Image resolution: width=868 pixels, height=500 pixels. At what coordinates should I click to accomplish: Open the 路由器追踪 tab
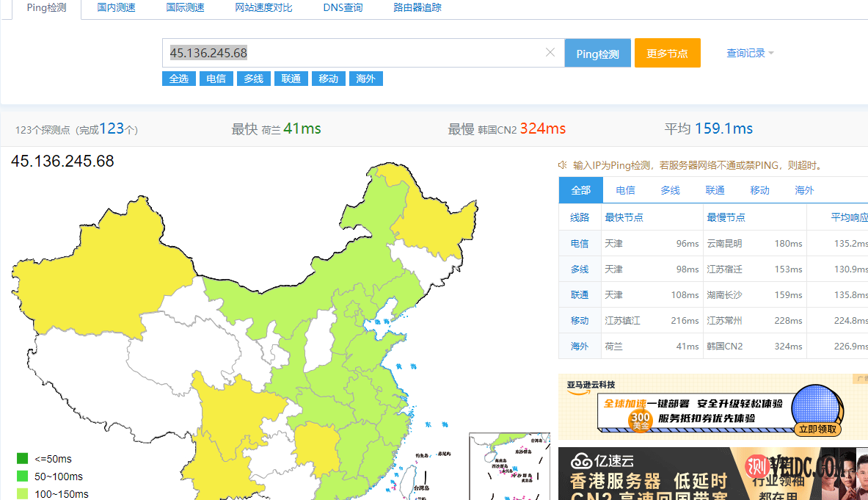417,8
